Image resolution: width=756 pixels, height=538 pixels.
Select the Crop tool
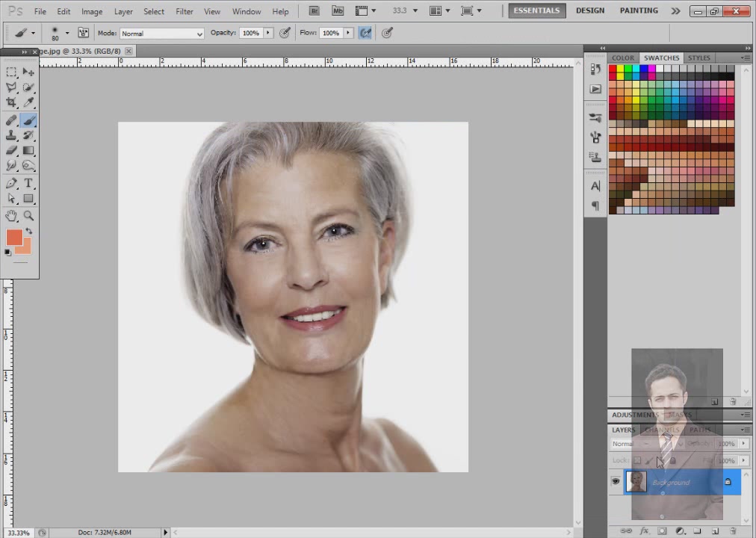[x=10, y=102]
